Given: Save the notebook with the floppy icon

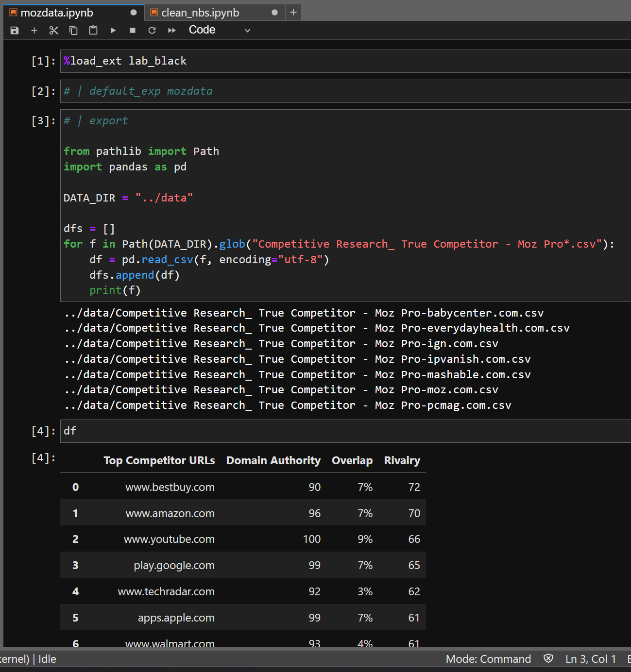Looking at the screenshot, I should [x=15, y=31].
